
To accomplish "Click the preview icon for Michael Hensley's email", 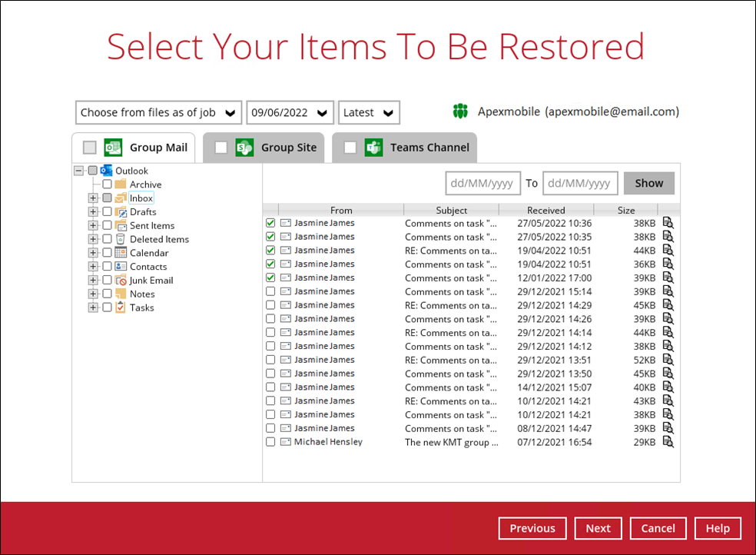I will 668,442.
